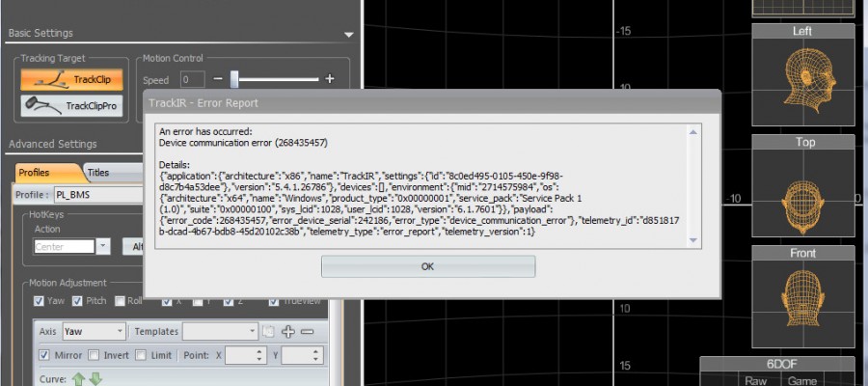The height and width of the screenshot is (386, 868).
Task: Open the Profile PL_BMS dropdown
Action: click(98, 195)
